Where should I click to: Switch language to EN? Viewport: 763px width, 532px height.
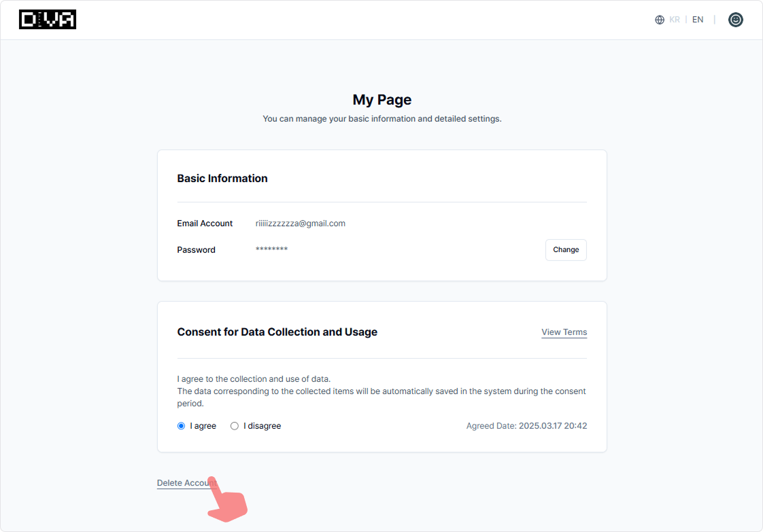tap(698, 20)
